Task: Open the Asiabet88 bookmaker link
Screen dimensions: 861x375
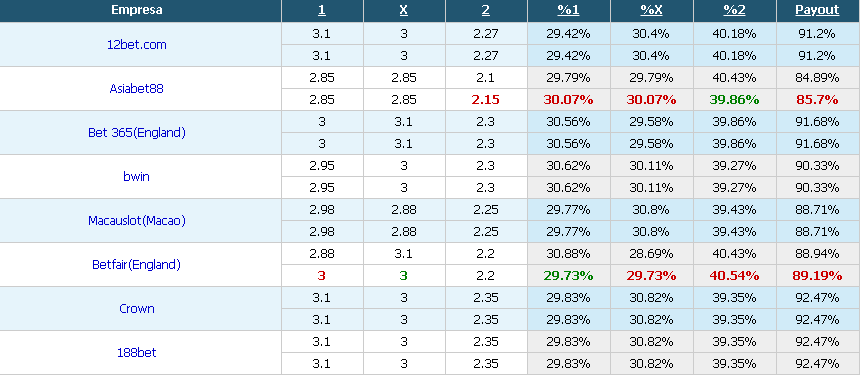Action: tap(137, 88)
